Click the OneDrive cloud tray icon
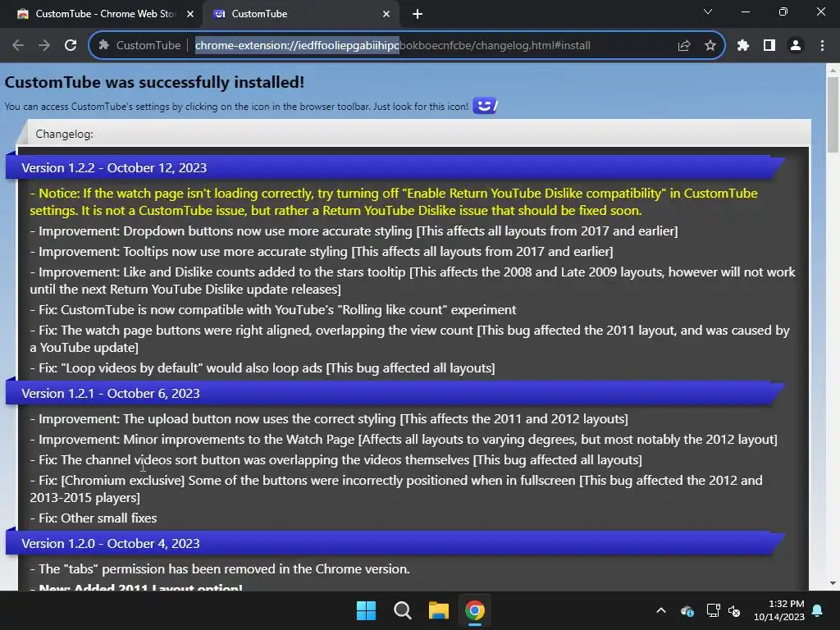This screenshot has height=630, width=840. [x=687, y=610]
